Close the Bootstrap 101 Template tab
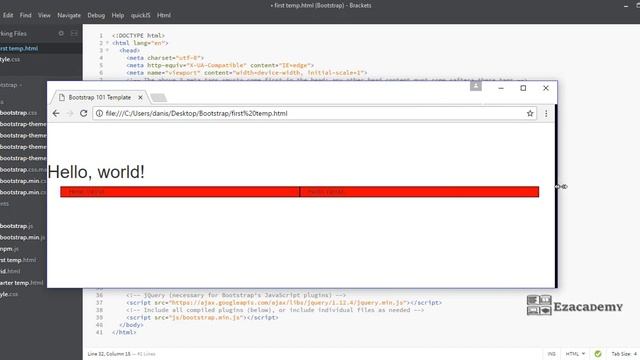 pyautogui.click(x=140, y=98)
